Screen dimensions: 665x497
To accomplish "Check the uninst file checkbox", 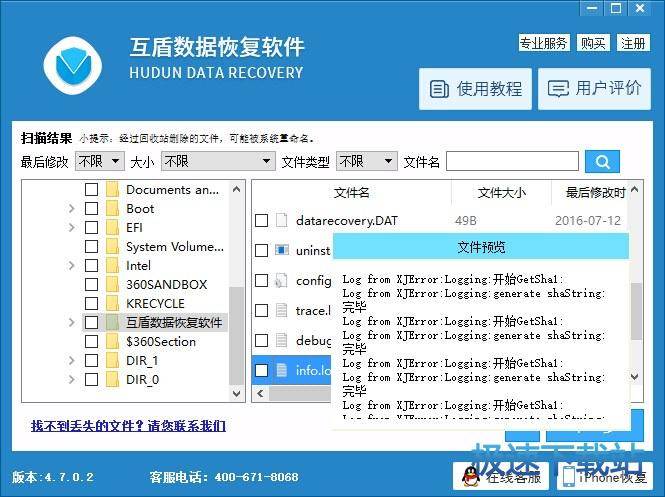I will 261,250.
